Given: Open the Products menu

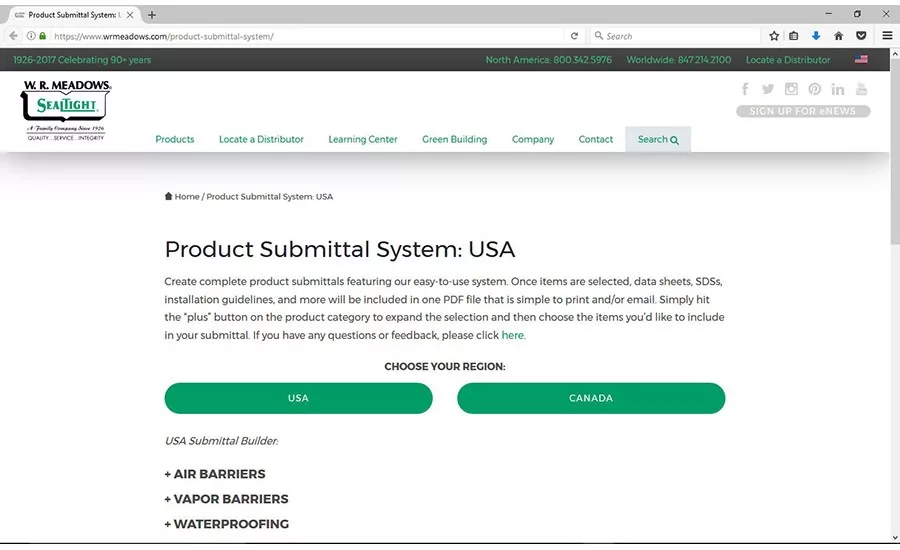Looking at the screenshot, I should click(x=175, y=140).
